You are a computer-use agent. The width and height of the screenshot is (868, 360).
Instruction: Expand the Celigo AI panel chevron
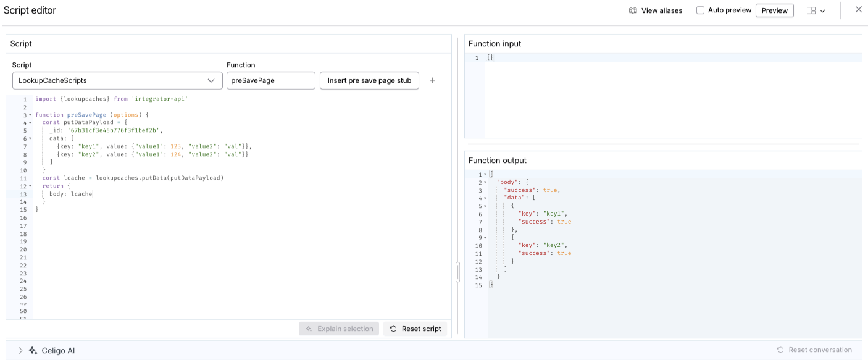20,350
